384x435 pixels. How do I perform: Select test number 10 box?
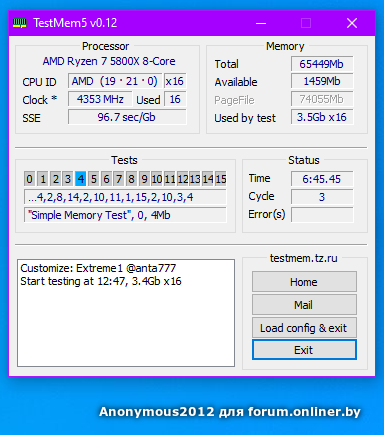[157, 179]
